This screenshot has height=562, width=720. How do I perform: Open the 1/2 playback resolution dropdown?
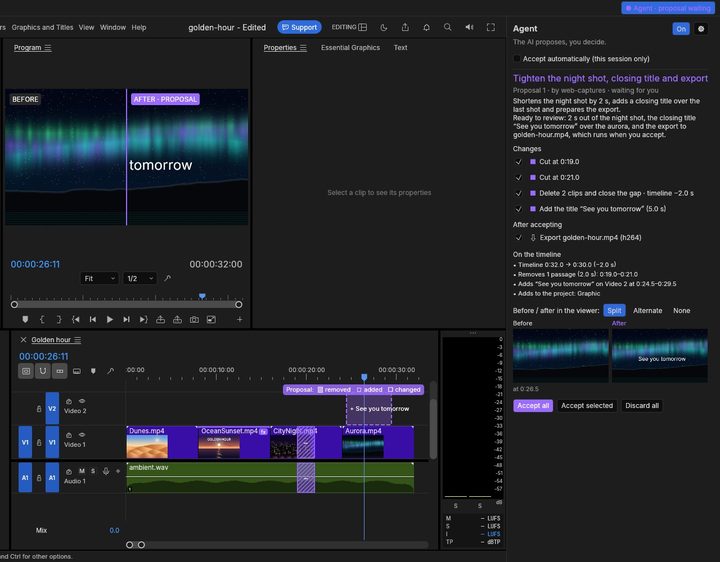coord(140,278)
